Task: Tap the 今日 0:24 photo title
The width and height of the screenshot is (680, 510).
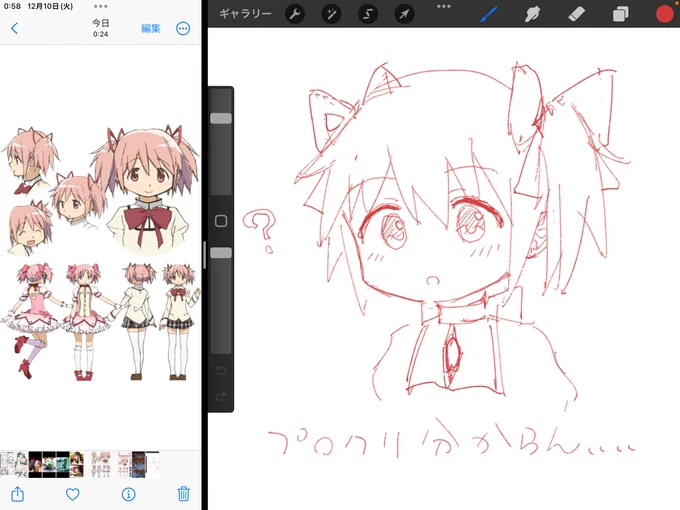Action: pos(101,28)
